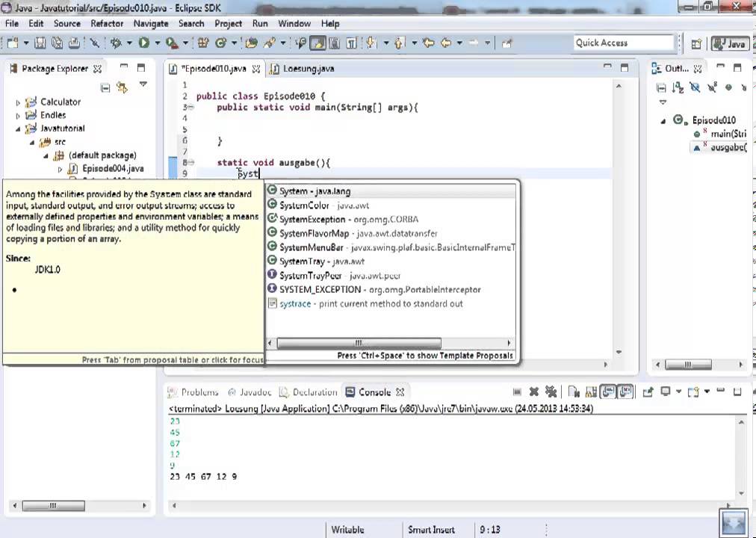
Task: Click Pin Console icon
Action: [x=648, y=392]
